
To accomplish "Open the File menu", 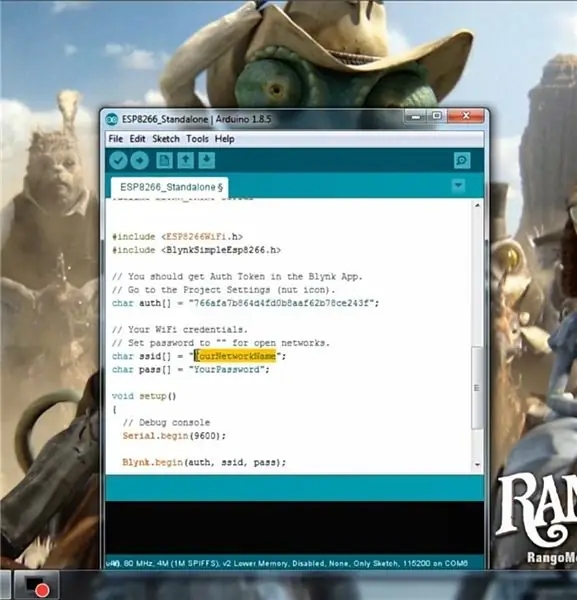I will 116,139.
